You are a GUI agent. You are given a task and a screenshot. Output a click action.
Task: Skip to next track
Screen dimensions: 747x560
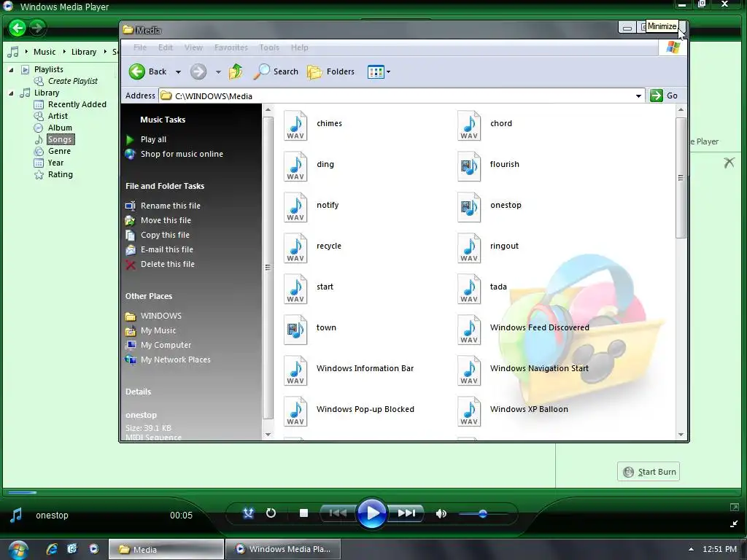[x=406, y=513]
